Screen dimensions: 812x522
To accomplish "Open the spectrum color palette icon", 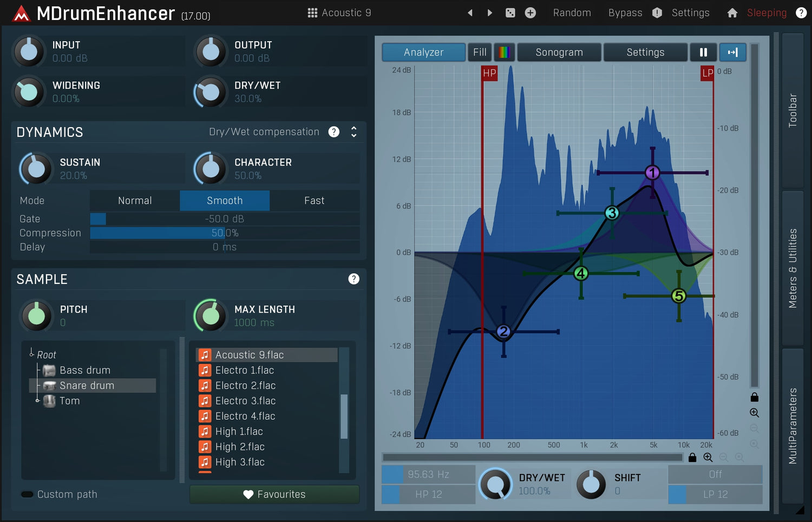I will [x=504, y=52].
